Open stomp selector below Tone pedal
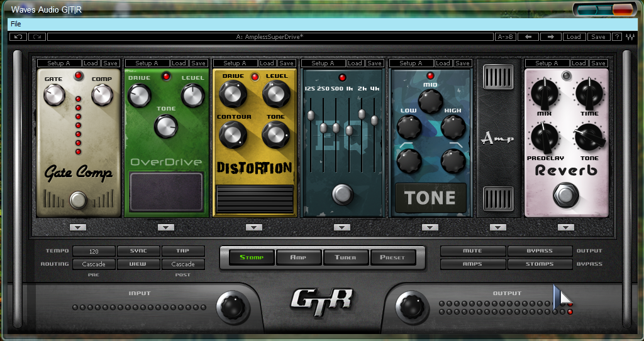 point(430,227)
